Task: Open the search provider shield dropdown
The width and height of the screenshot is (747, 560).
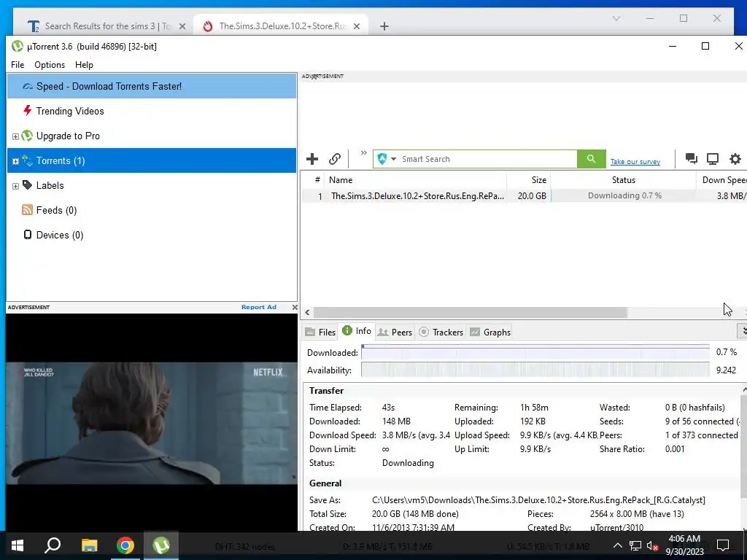Action: click(387, 158)
